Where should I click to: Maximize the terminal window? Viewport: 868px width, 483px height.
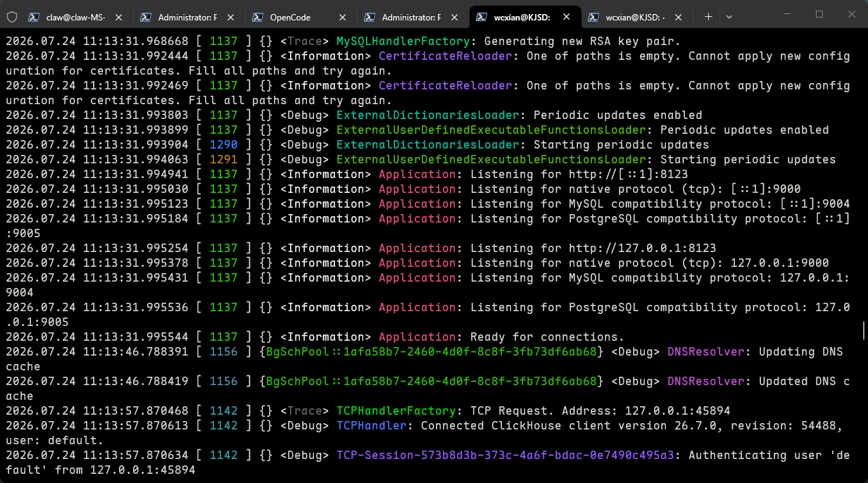tap(819, 15)
